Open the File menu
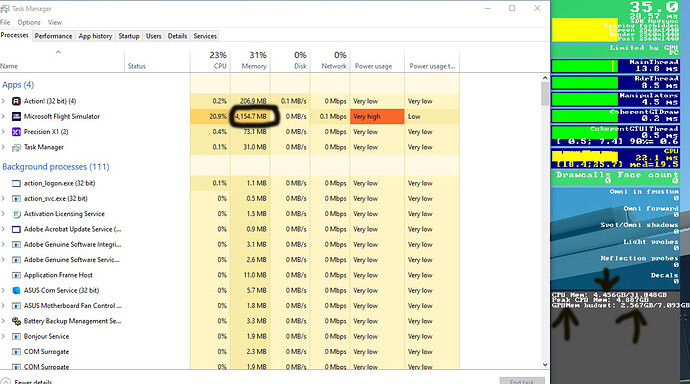Image resolution: width=690 pixels, height=384 pixels. pos(5,22)
